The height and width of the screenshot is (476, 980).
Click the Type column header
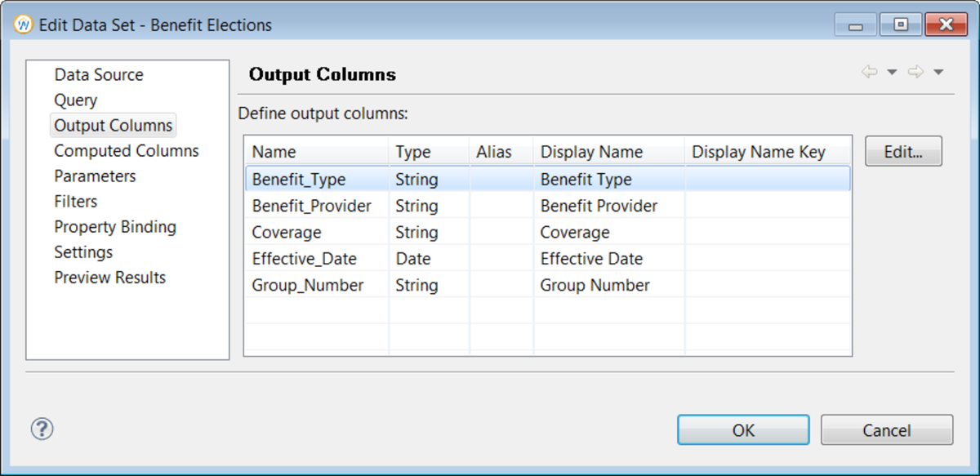pos(429,152)
